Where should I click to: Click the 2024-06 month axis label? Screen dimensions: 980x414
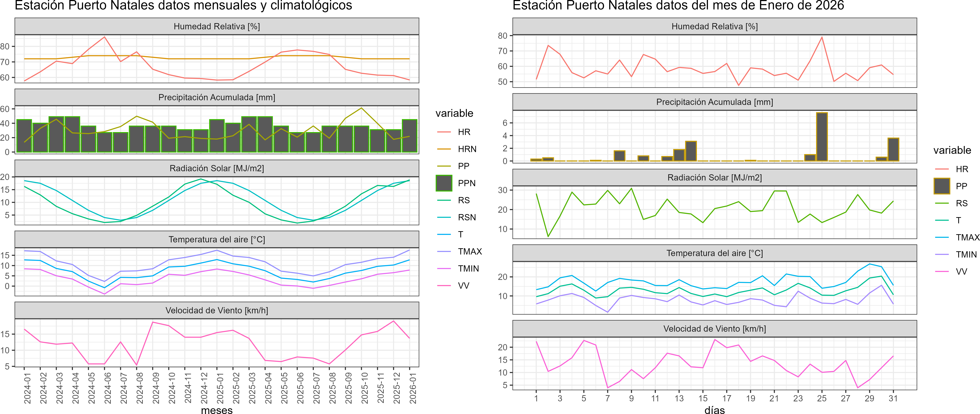click(108, 388)
